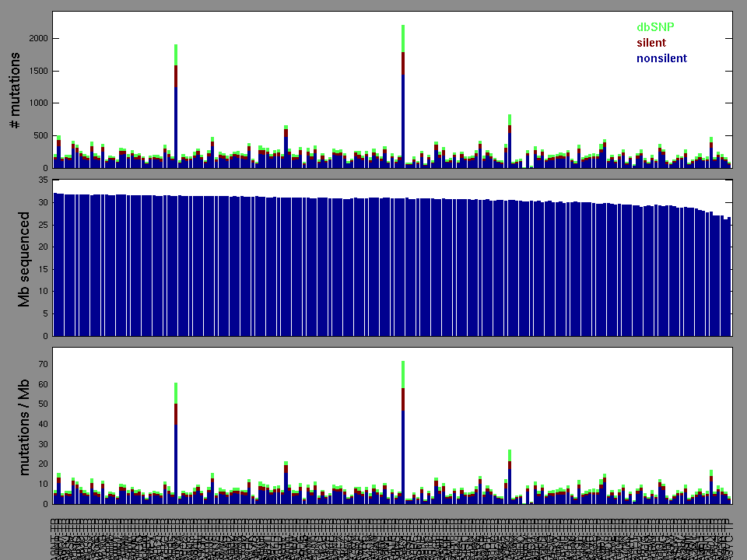Image resolution: width=747 pixels, height=560 pixels.
Task: Select the 70 tick on mutations/Mb axis
Action: [43, 365]
